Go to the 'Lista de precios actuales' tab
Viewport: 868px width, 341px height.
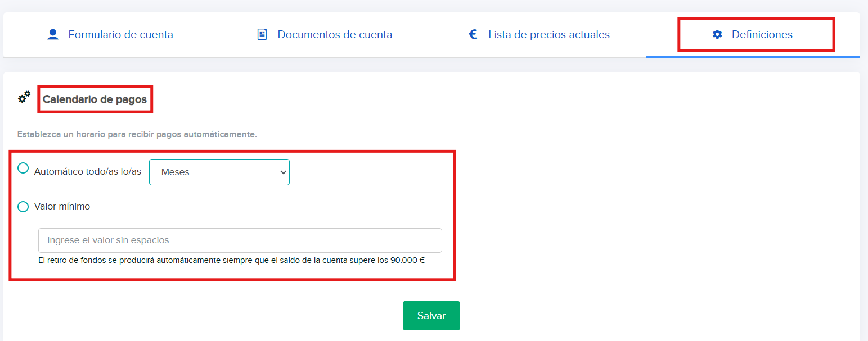click(548, 35)
